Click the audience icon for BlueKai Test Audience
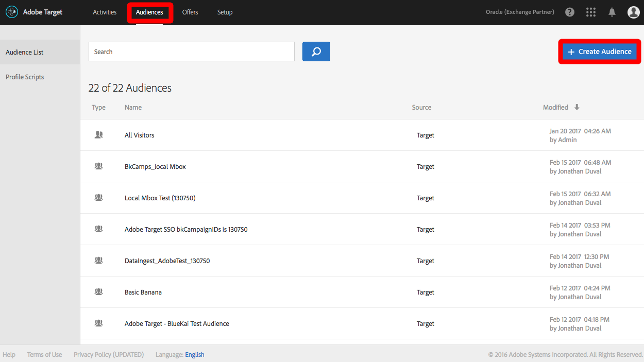Image resolution: width=644 pixels, height=362 pixels. 99,323
